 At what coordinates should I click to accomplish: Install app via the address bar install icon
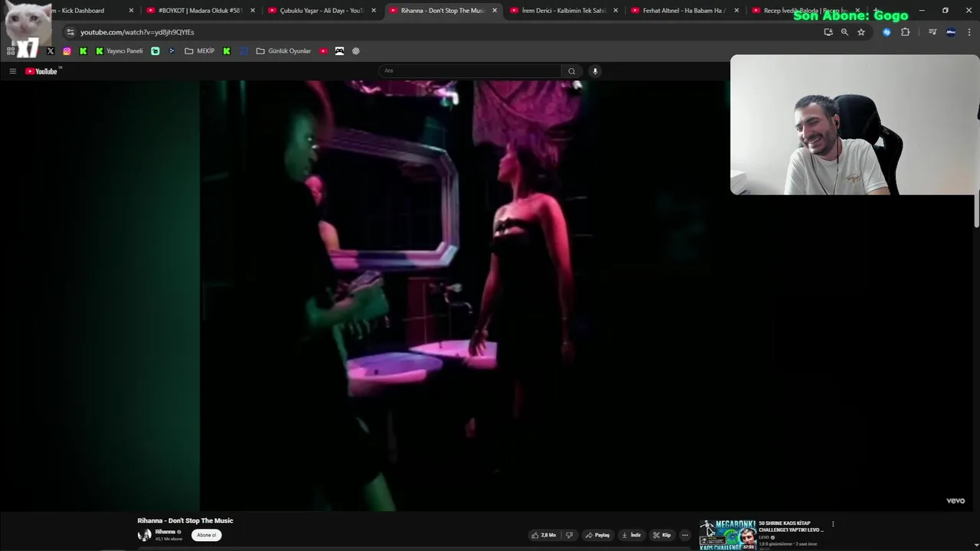pos(828,32)
